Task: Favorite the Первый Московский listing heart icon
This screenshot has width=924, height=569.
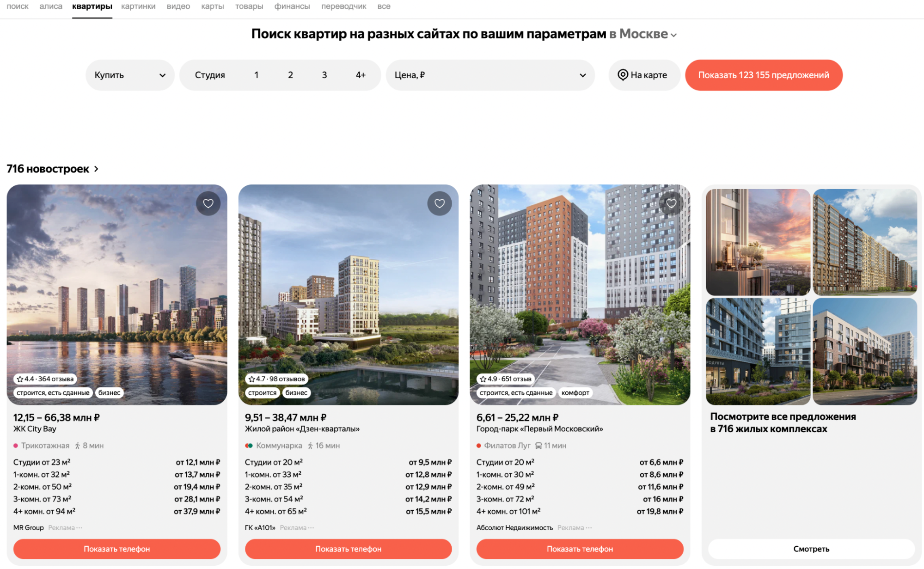Action: point(671,203)
